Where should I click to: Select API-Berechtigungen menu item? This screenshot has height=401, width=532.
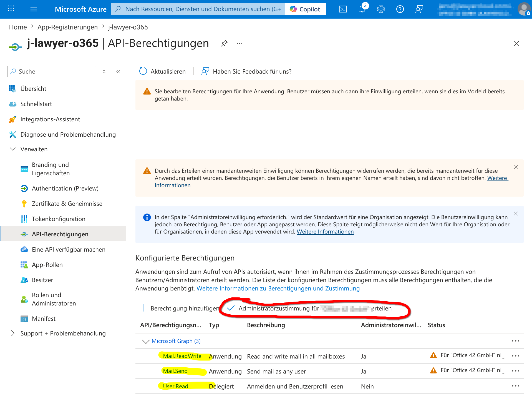point(63,234)
